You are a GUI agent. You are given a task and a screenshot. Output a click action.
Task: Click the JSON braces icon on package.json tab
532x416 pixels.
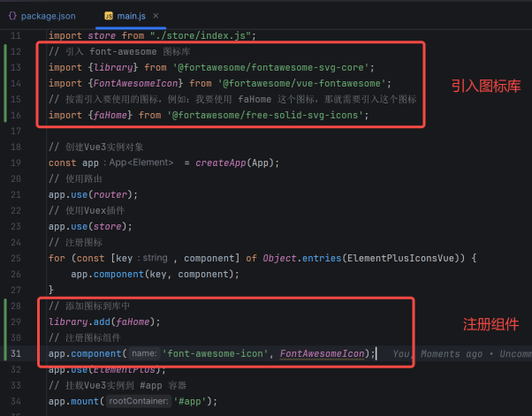[x=12, y=16]
